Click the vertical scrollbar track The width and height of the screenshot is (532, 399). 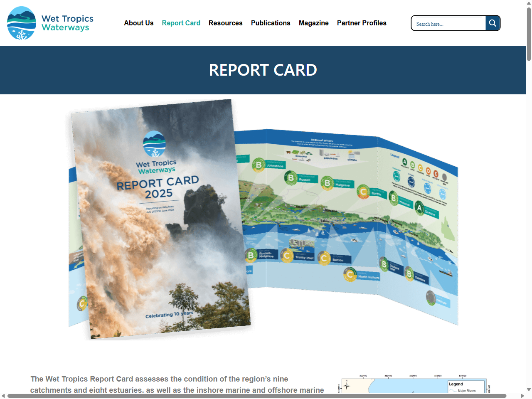click(x=529, y=208)
